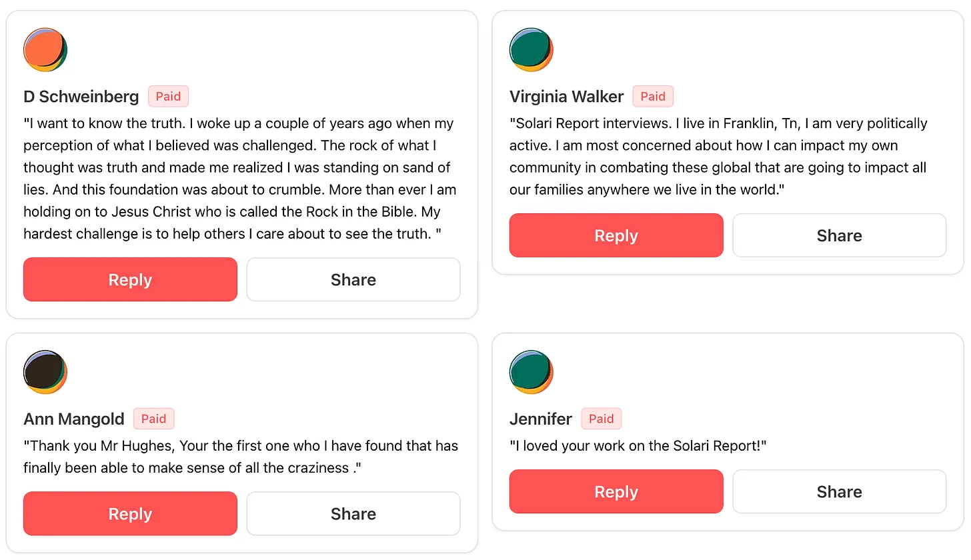Reply to Ann Mangold's comment
Screen dimensions: 971x560
pos(130,513)
